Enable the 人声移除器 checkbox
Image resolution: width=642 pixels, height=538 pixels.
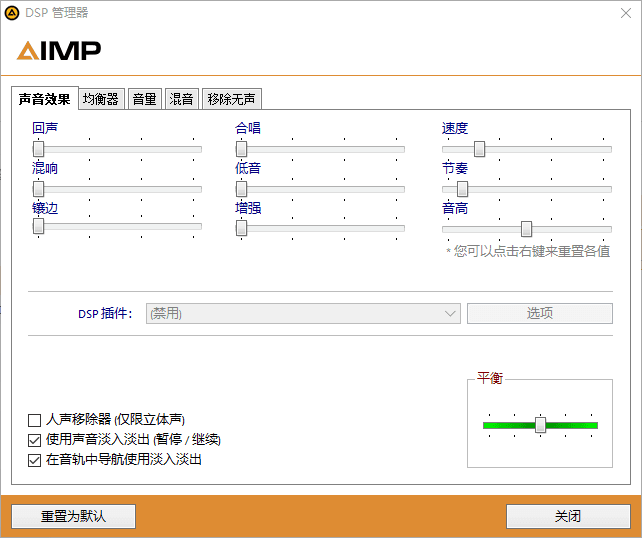pos(35,420)
